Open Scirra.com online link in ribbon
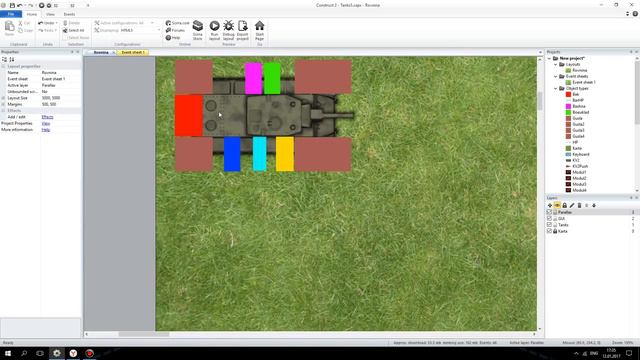The width and height of the screenshot is (640, 360). [x=178, y=23]
